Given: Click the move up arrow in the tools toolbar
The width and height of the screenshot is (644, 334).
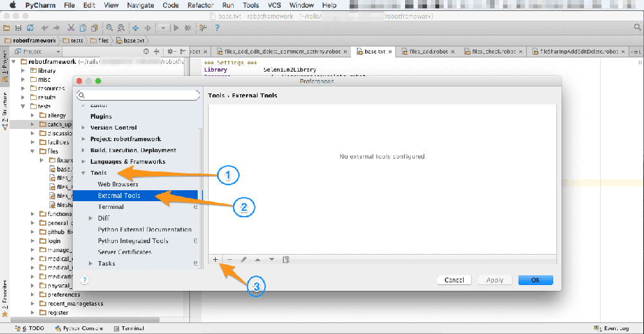Looking at the screenshot, I should 258,259.
